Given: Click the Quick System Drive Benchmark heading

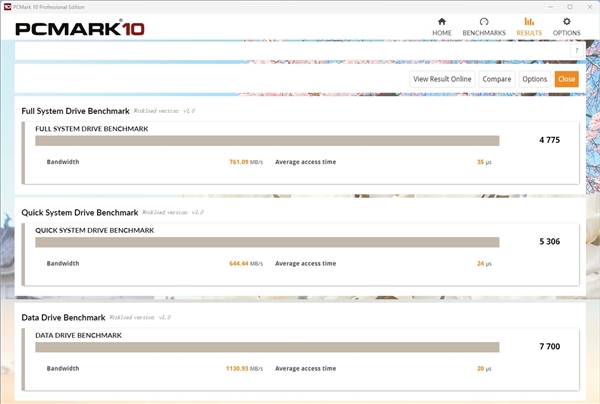Looking at the screenshot, I should point(80,213).
